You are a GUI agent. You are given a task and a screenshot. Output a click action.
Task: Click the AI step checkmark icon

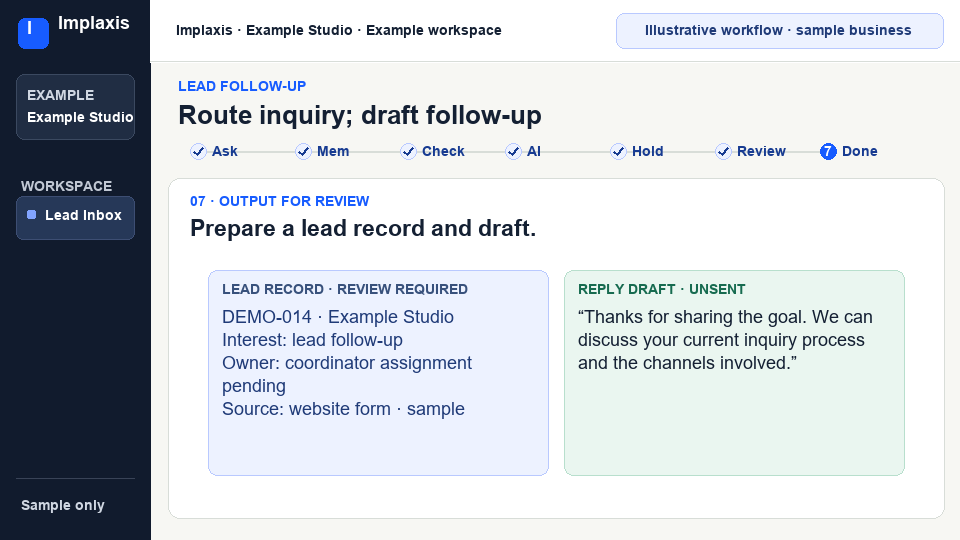(x=513, y=151)
